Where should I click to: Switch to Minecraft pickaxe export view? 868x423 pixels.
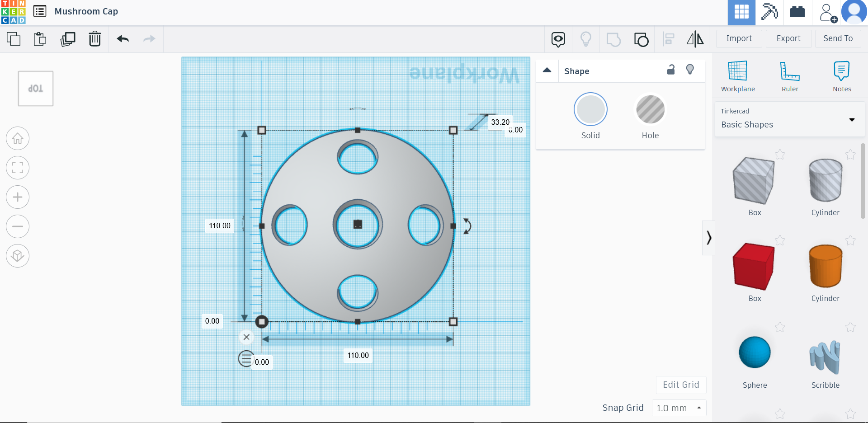click(x=769, y=12)
